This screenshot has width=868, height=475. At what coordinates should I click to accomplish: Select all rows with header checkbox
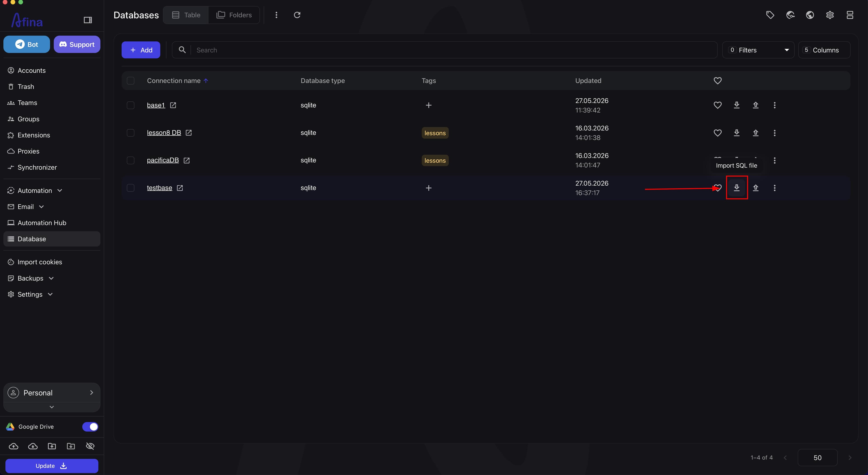point(130,80)
